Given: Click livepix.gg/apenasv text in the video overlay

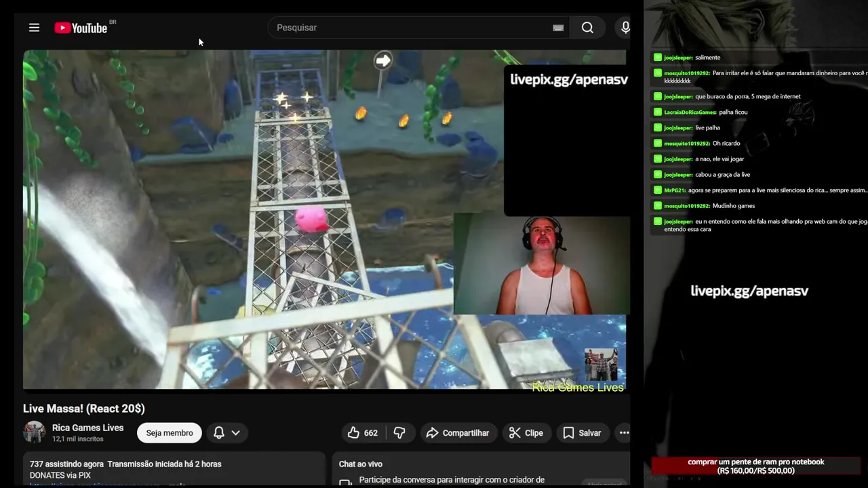Looking at the screenshot, I should click(x=569, y=79).
